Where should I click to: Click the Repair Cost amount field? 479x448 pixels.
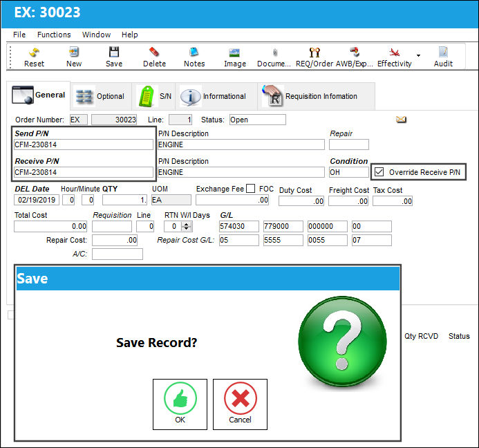(115, 240)
